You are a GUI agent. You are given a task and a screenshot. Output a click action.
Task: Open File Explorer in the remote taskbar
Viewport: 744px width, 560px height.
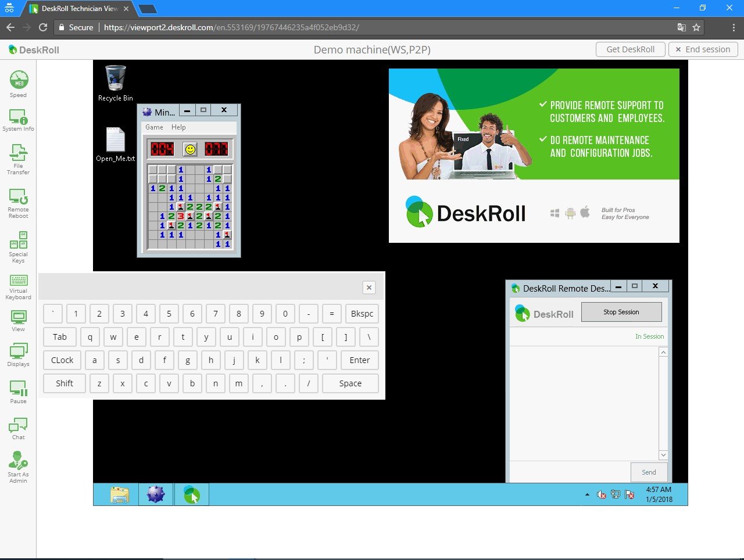coord(120,494)
